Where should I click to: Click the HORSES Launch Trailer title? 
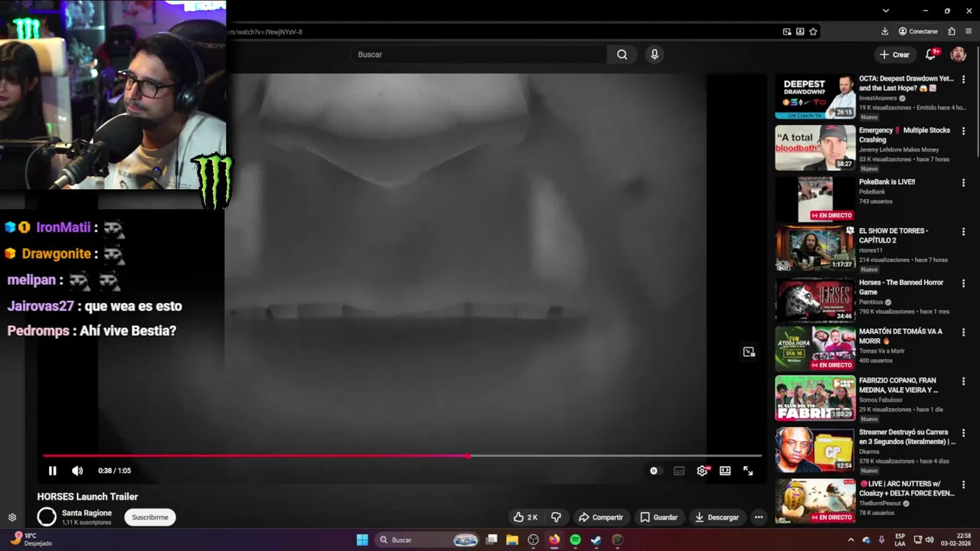coord(87,497)
